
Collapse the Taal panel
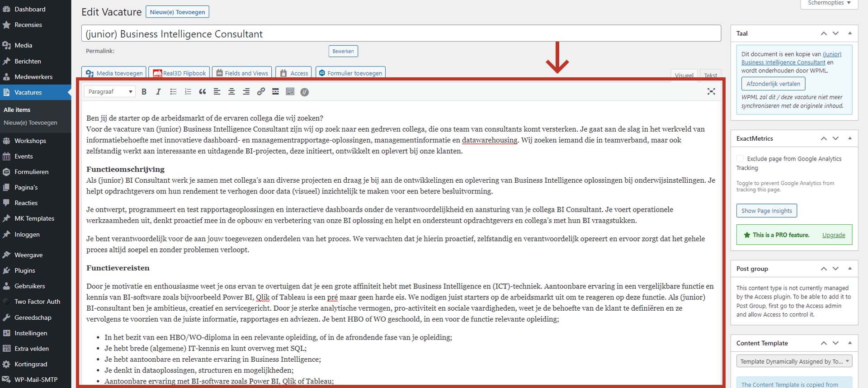pyautogui.click(x=850, y=33)
